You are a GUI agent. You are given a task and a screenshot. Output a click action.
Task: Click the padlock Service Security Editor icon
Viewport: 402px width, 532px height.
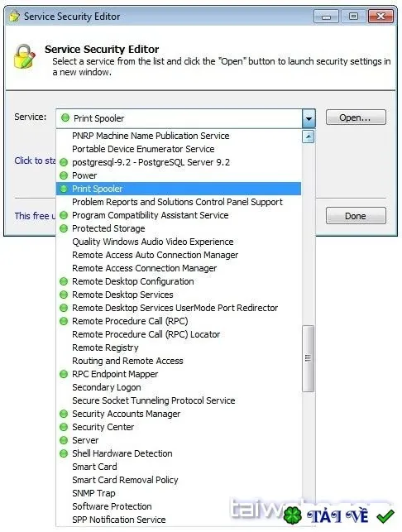(x=25, y=56)
